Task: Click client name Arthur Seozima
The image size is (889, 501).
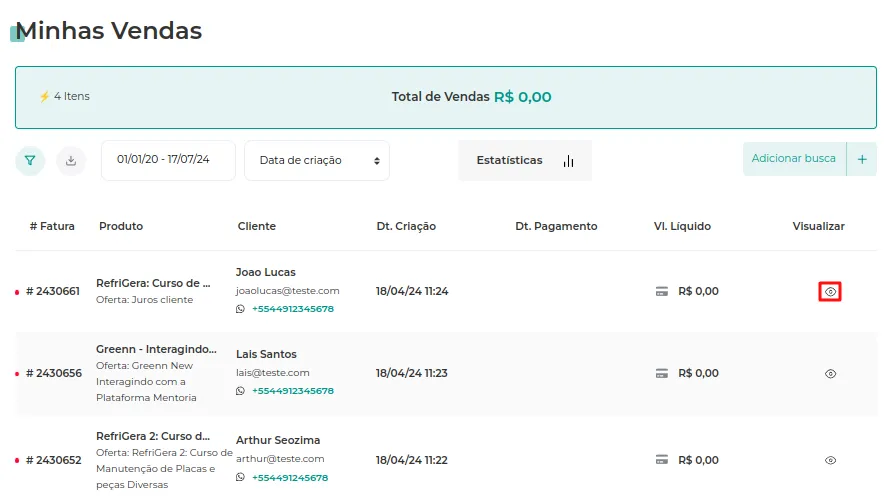Action: point(278,440)
